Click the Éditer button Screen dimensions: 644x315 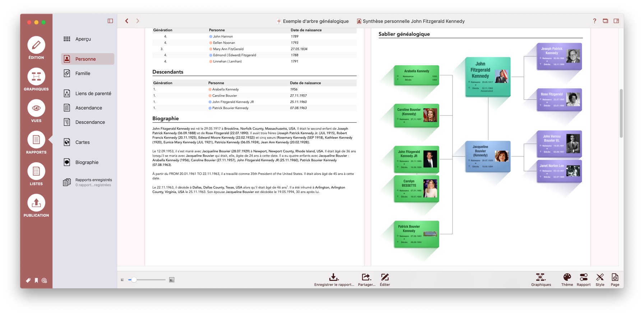pos(385,280)
